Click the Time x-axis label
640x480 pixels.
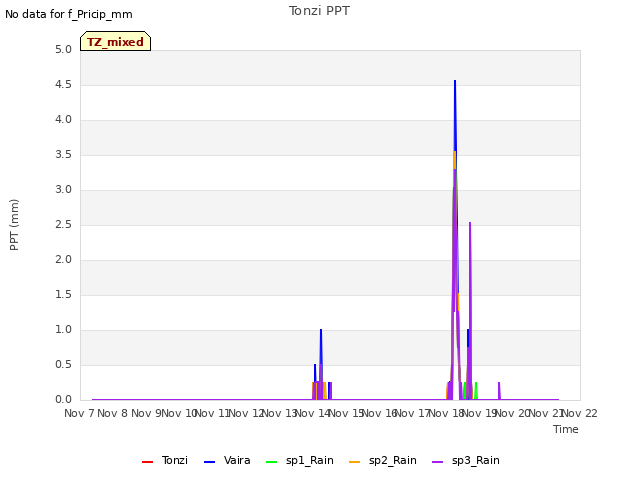(566, 429)
